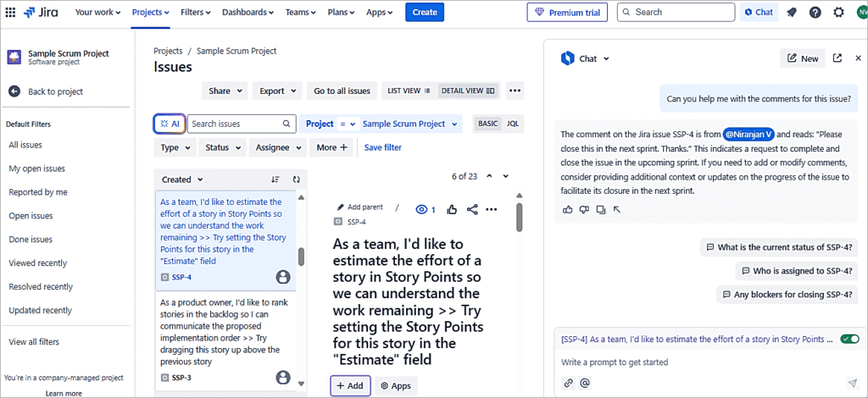Mark the chat response as unhelpful

[583, 209]
